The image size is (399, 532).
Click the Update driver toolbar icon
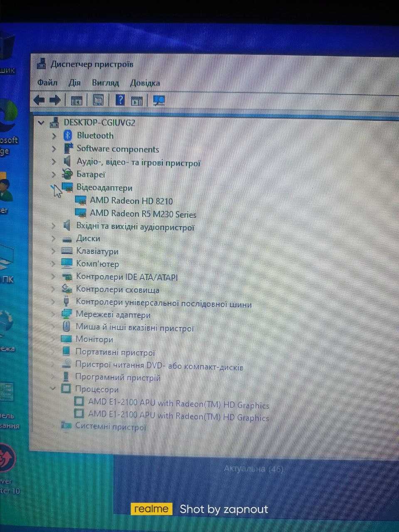[137, 100]
